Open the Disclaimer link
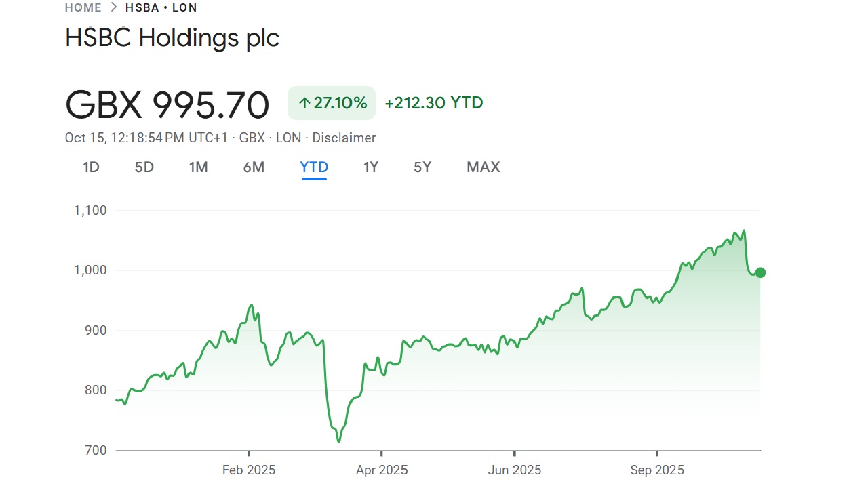 pos(344,138)
